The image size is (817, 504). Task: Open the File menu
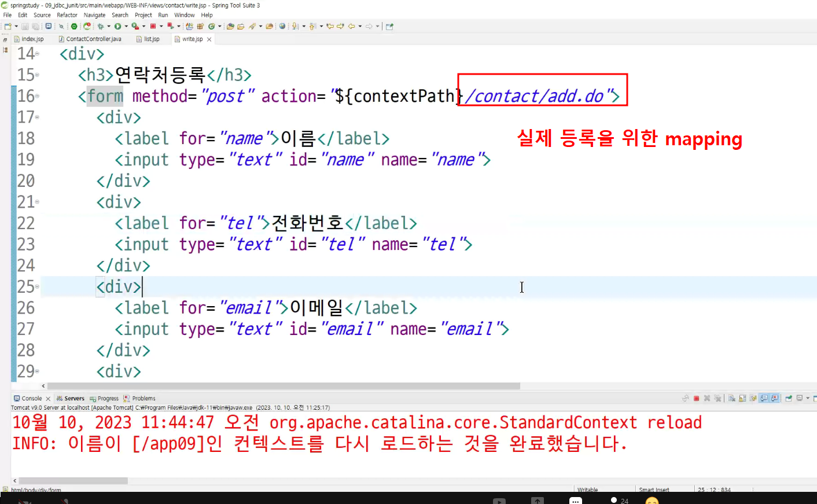[x=8, y=15]
